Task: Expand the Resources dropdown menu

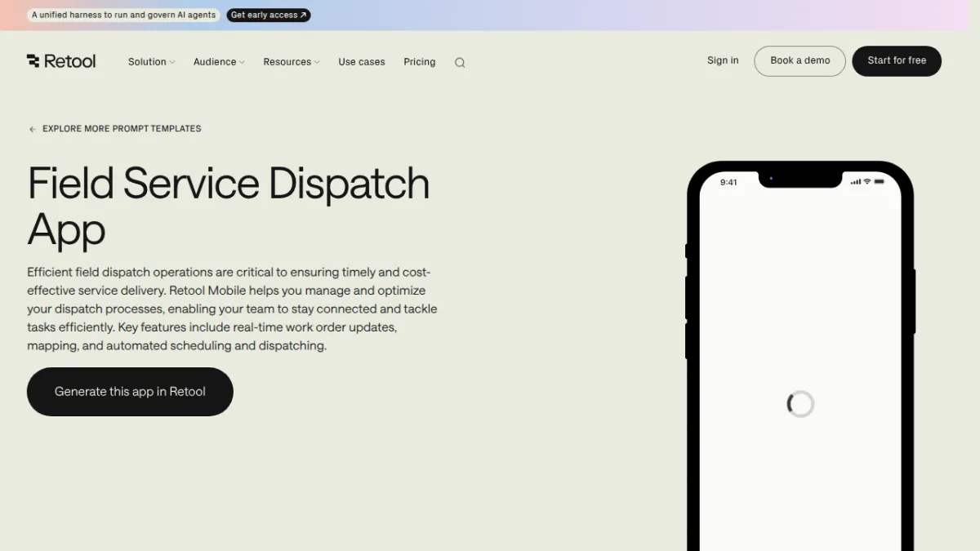Action: (292, 62)
